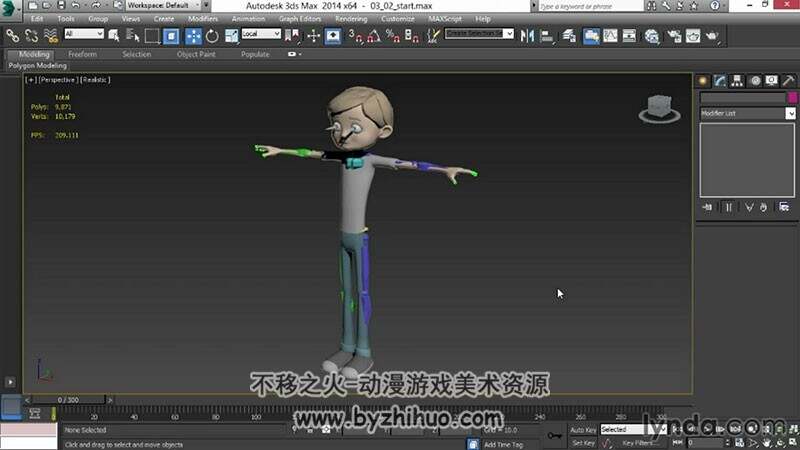The height and width of the screenshot is (450, 800).
Task: Open the Rendered Frame Window icon
Action: coord(693,36)
